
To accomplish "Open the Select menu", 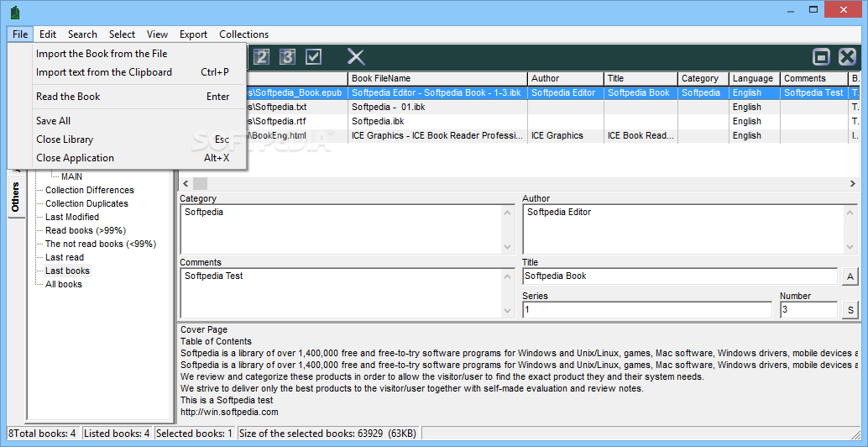I will 122,34.
